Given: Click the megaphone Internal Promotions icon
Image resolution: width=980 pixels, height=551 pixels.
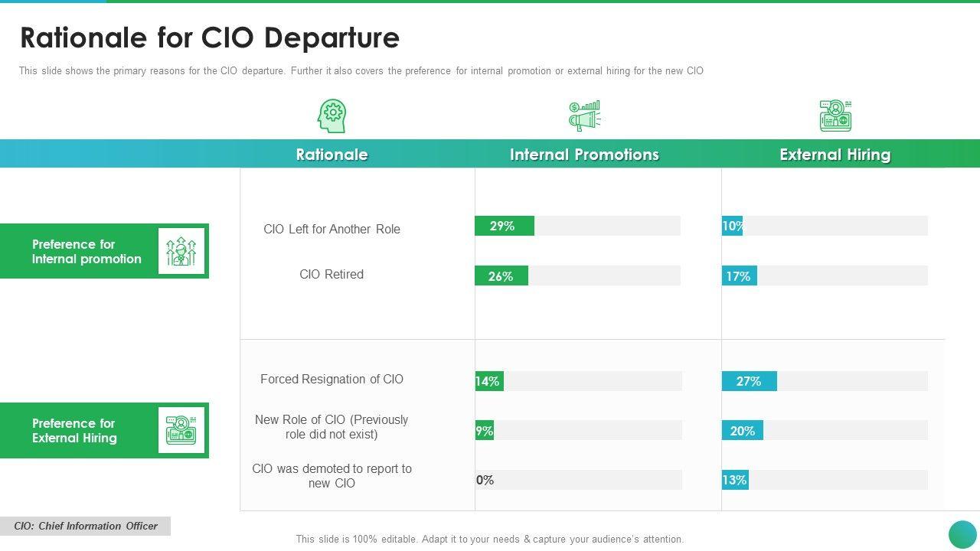Looking at the screenshot, I should point(584,116).
